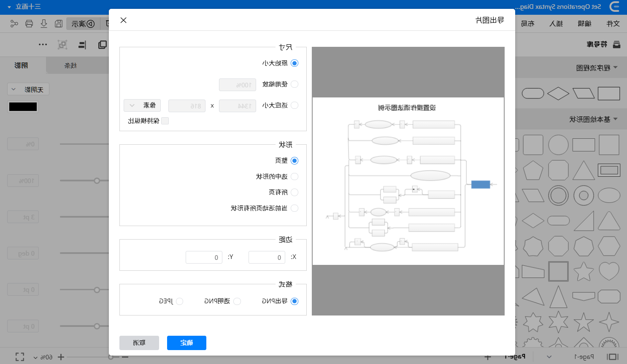The image size is (627, 364).
Task: Open the three-dots more options icon
Action: (43, 45)
